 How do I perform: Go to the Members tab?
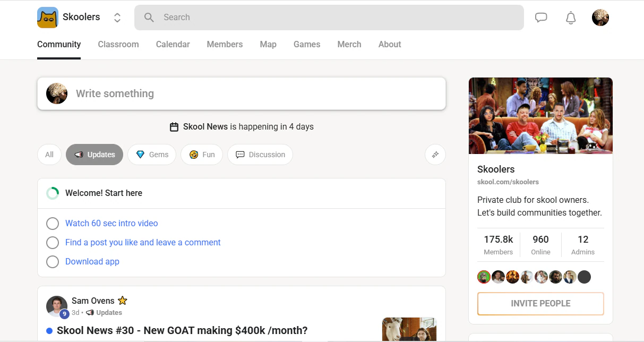click(225, 45)
